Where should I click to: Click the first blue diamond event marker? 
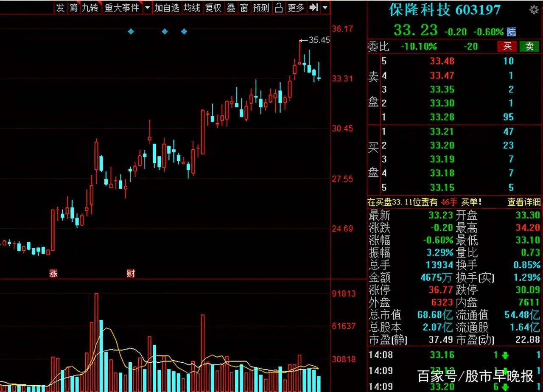[x=131, y=31]
